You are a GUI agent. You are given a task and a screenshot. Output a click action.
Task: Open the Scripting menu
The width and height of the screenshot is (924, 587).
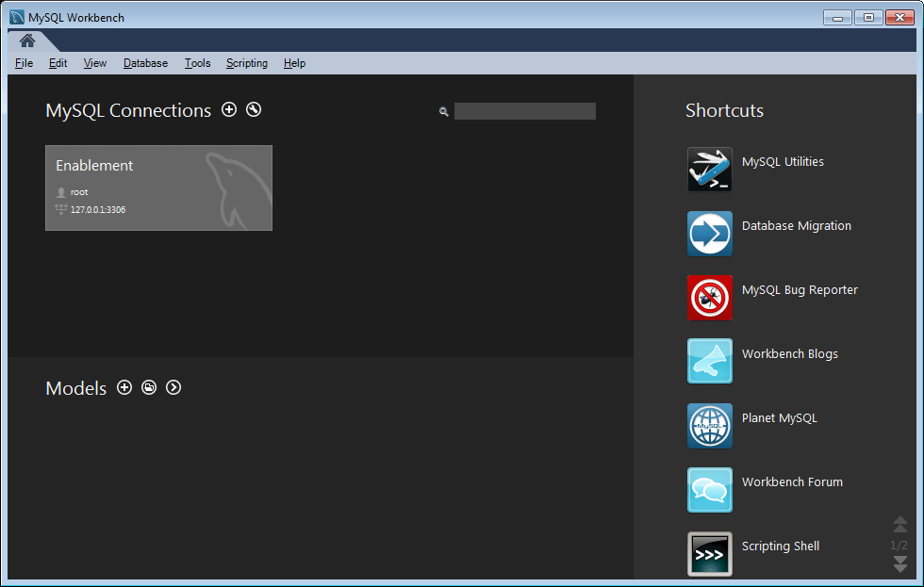(247, 63)
